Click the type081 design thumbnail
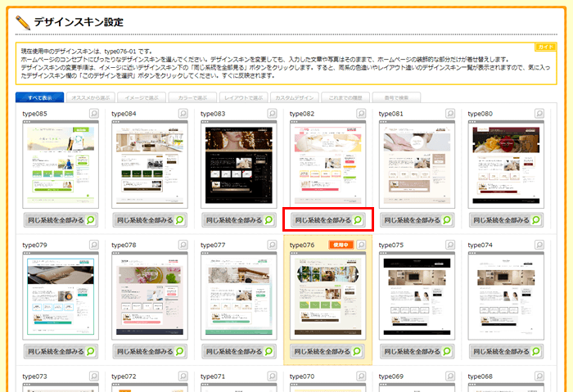This screenshot has width=573, height=392. [417, 164]
